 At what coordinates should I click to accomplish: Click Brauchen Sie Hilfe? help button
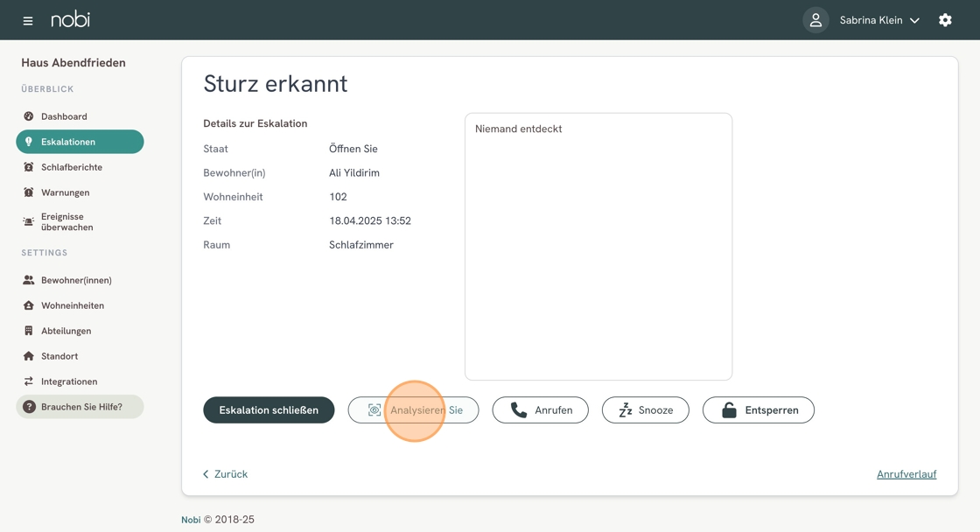coord(80,407)
